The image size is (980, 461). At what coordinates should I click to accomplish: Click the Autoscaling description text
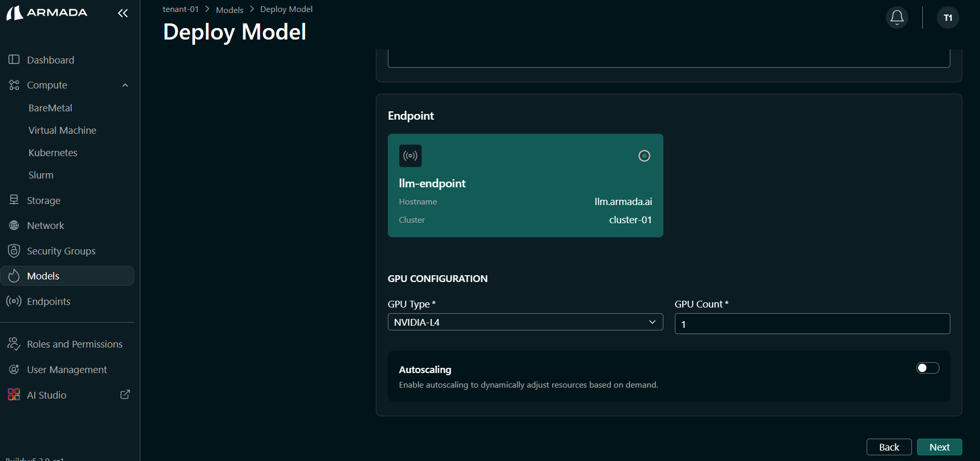528,385
